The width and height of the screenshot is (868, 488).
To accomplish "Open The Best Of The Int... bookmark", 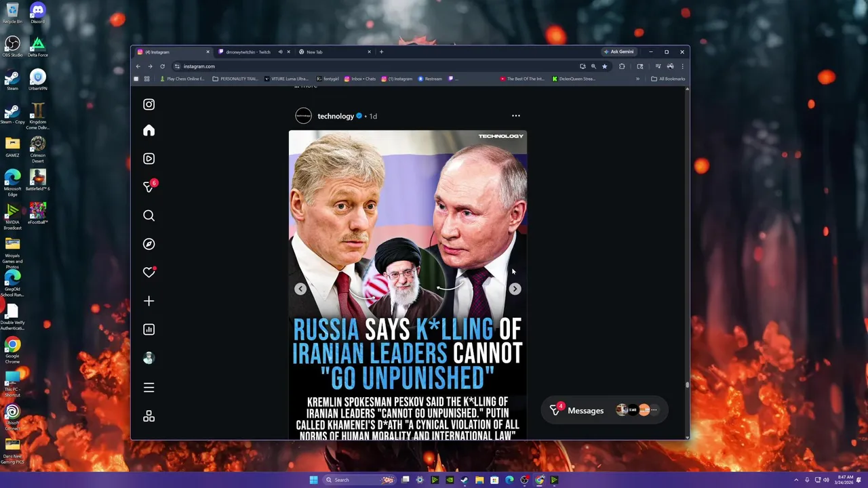I will (522, 79).
